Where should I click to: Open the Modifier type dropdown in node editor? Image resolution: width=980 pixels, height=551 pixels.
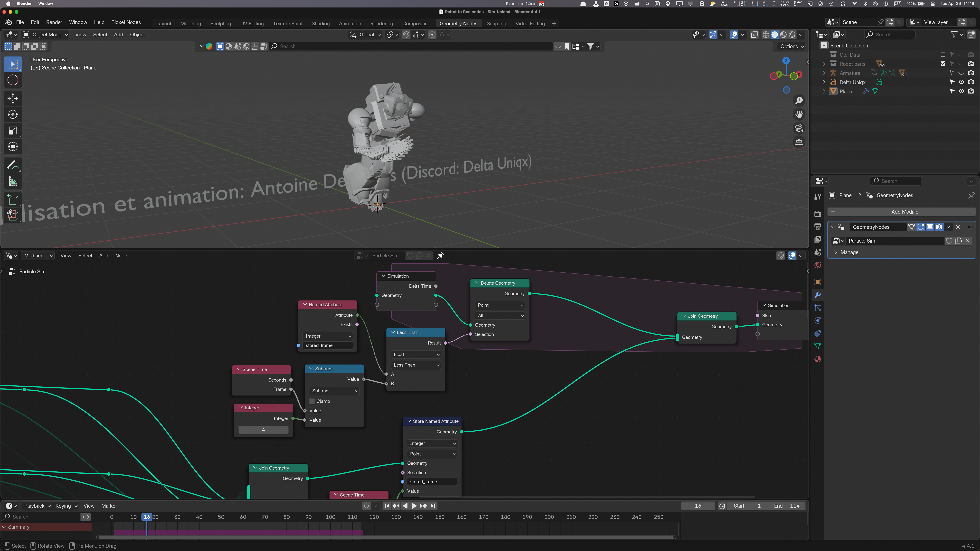38,256
